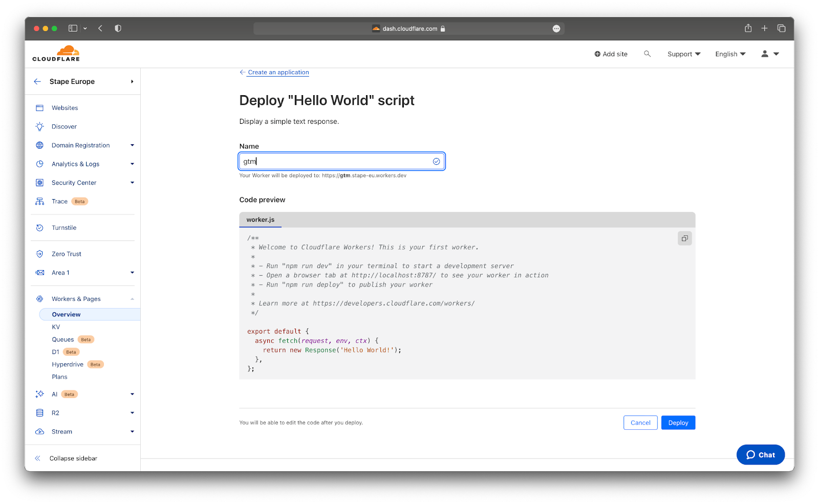The height and width of the screenshot is (504, 819).
Task: Expand Security Center submenu arrow
Action: point(132,183)
